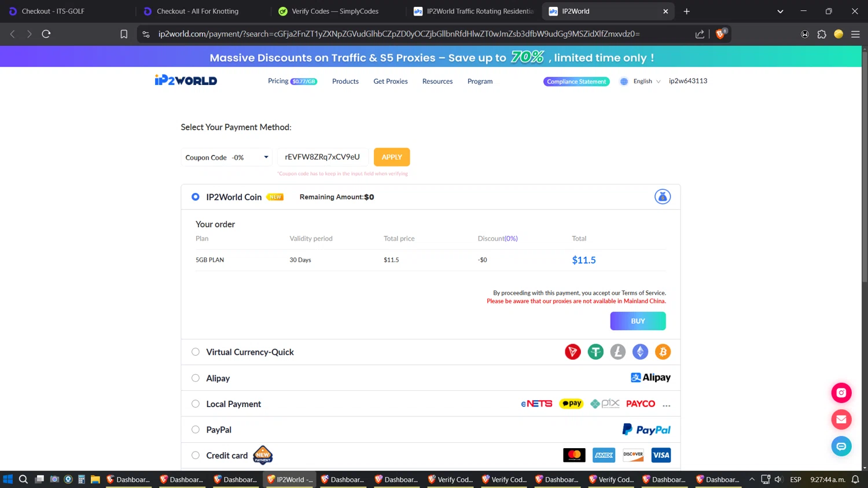Switch to Checkout - ITS-GOLF tab
This screenshot has height=488, width=868.
tap(68, 11)
